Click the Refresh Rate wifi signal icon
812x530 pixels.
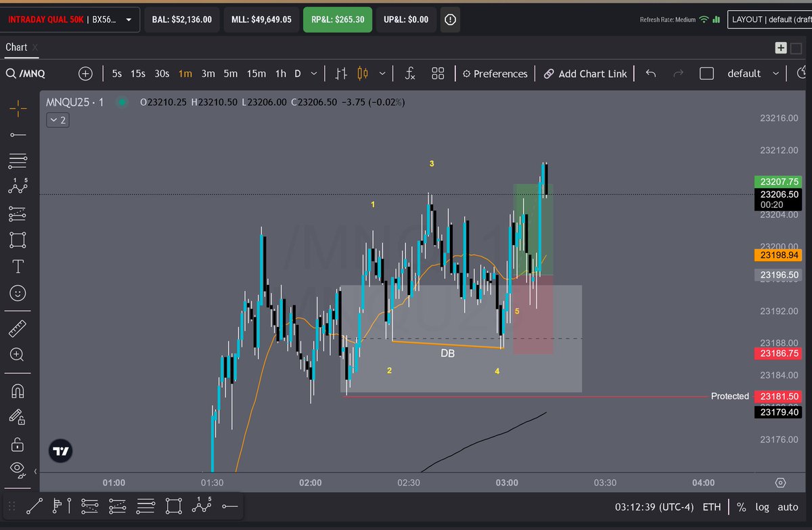click(704, 20)
